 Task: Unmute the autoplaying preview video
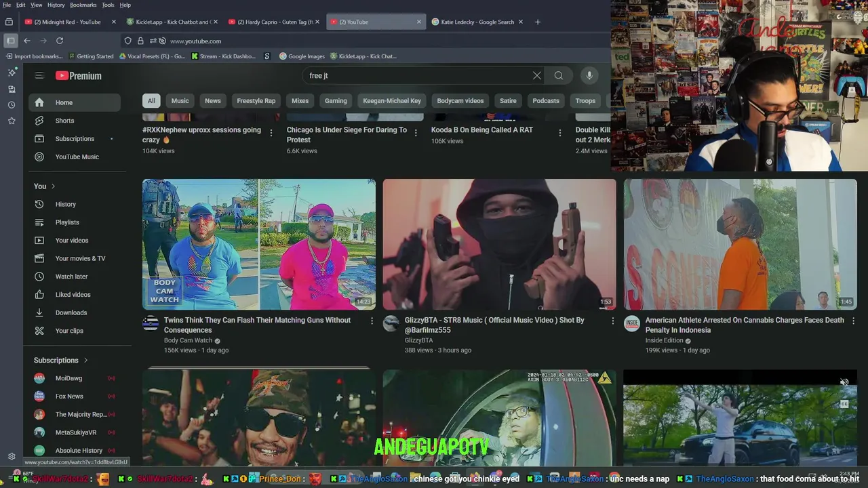[844, 382]
